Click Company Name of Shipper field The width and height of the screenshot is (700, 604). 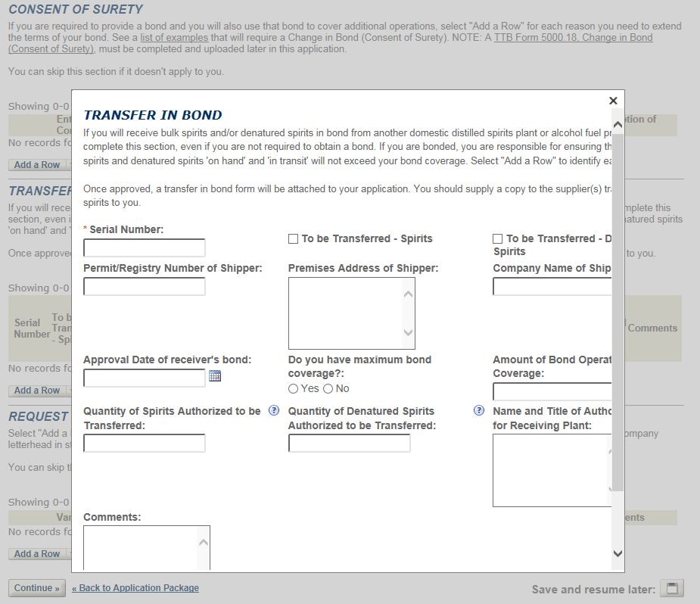click(x=552, y=287)
